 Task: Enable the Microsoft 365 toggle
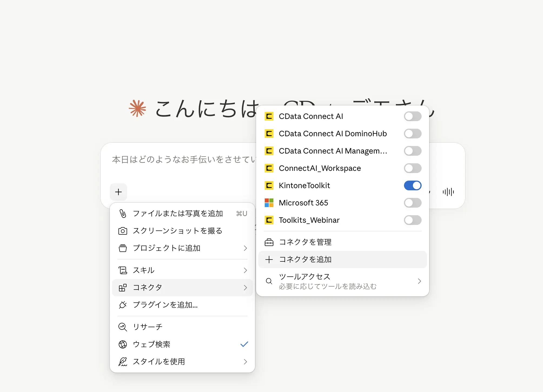pyautogui.click(x=413, y=203)
